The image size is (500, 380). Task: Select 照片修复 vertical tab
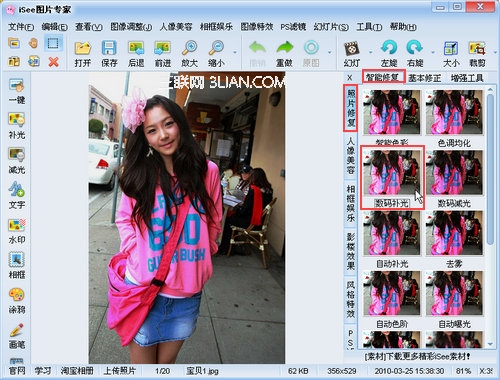pyautogui.click(x=351, y=108)
